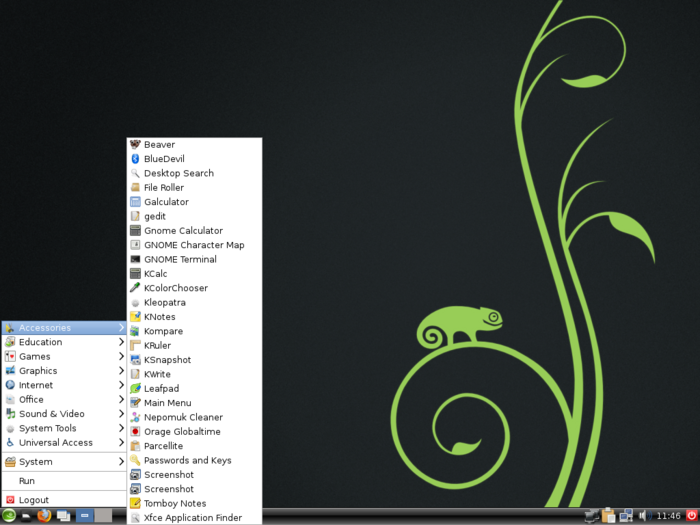The height and width of the screenshot is (525, 700).
Task: Open BlueDevil Bluetooth manager
Action: coord(165,159)
